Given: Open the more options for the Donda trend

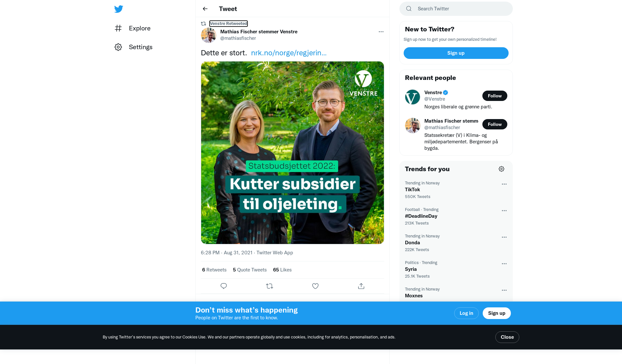Looking at the screenshot, I should pos(504,237).
